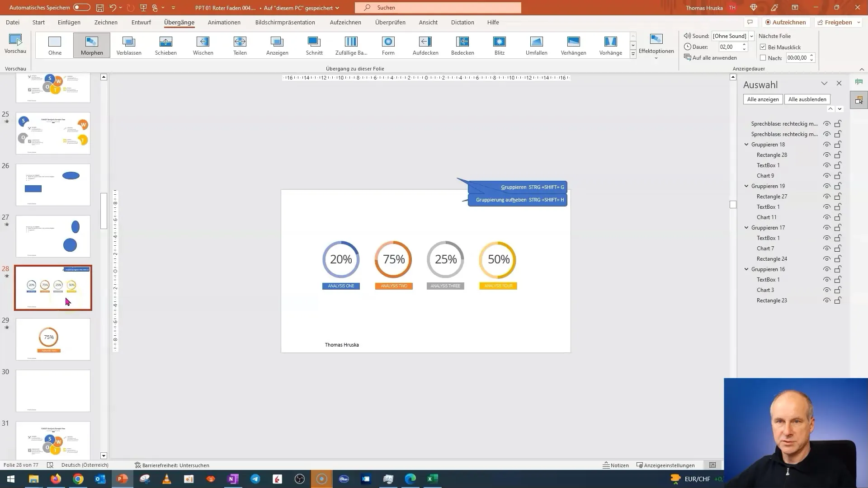This screenshot has height=488, width=868.
Task: Click the Umhüllen transition icon
Action: tap(536, 45)
